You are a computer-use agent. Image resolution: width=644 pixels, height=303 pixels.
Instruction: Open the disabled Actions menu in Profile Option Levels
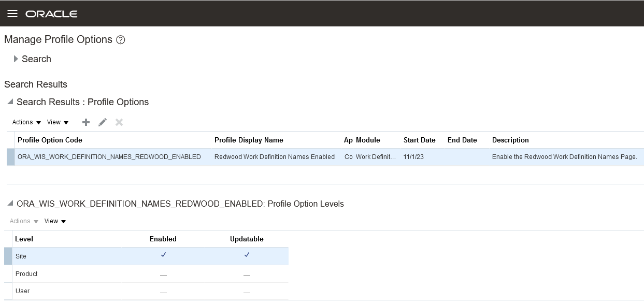pyautogui.click(x=24, y=221)
